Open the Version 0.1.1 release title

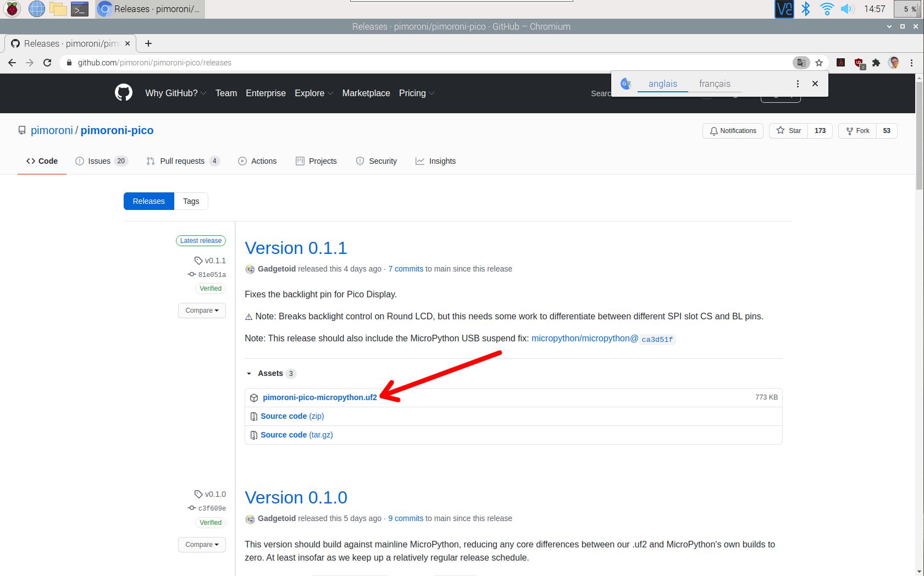tap(296, 248)
